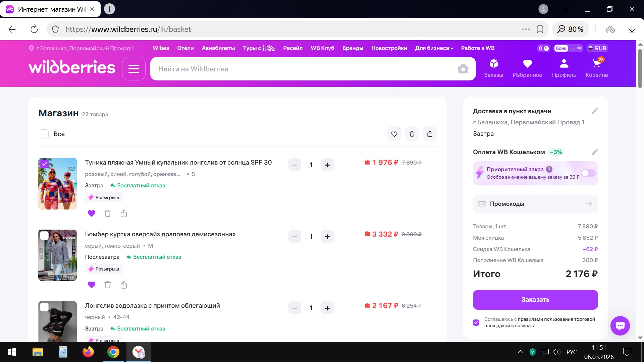Open the RUB currency selector
644x362 pixels.
[x=597, y=48]
